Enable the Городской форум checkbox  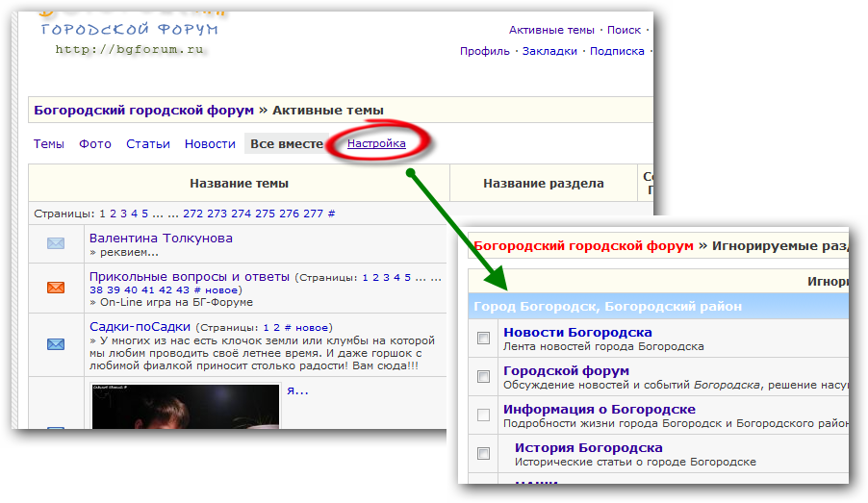coord(483,376)
